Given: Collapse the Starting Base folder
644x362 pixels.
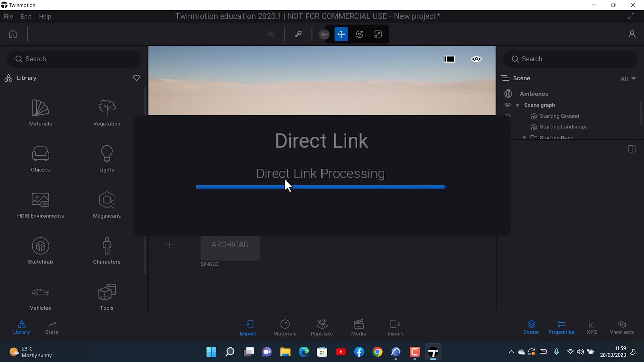Looking at the screenshot, I should pos(524,137).
